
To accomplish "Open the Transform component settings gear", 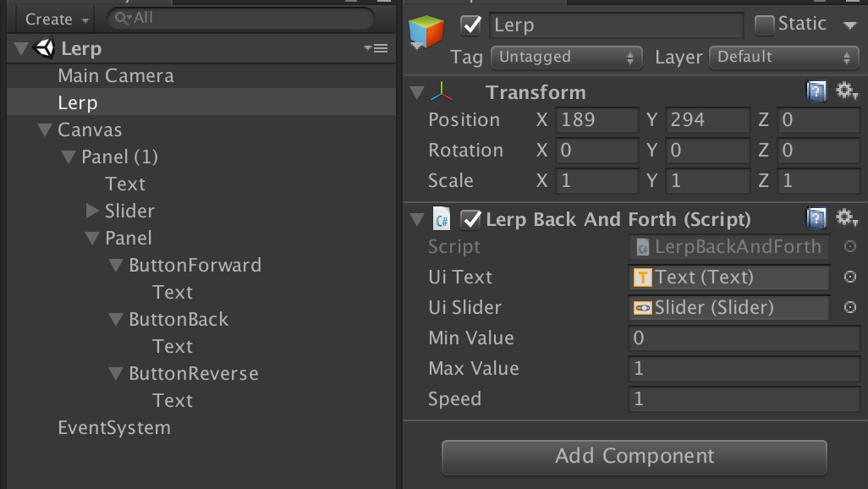I will [847, 91].
